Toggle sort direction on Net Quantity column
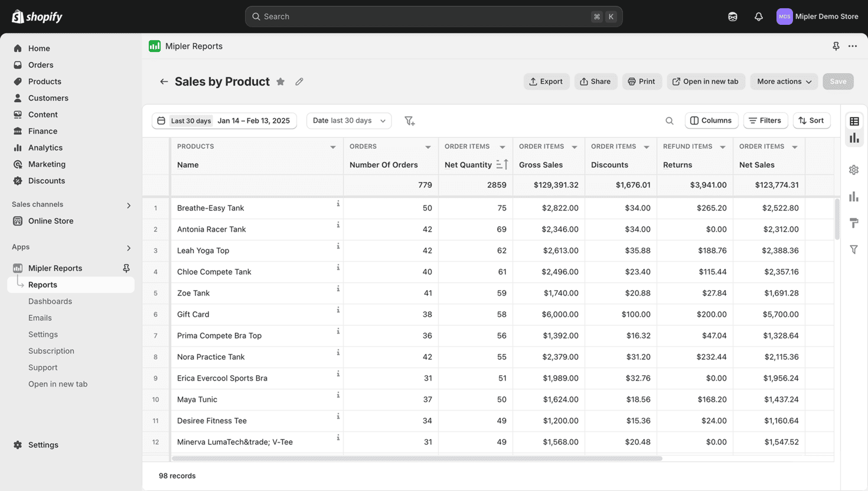 point(501,164)
